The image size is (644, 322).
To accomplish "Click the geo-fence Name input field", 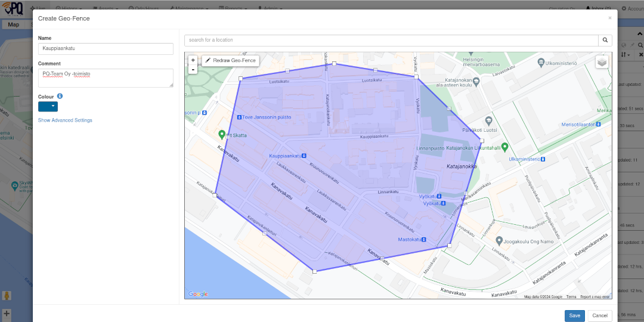I will (106, 49).
